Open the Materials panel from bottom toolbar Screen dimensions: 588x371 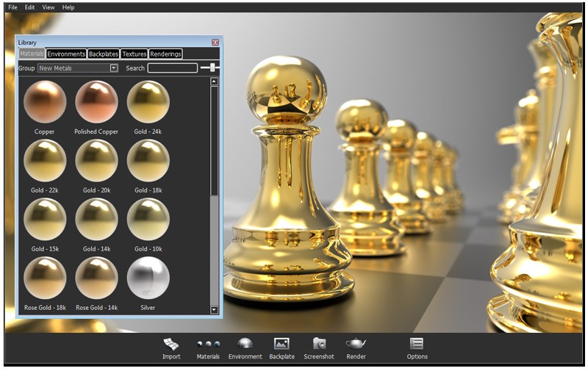(208, 344)
